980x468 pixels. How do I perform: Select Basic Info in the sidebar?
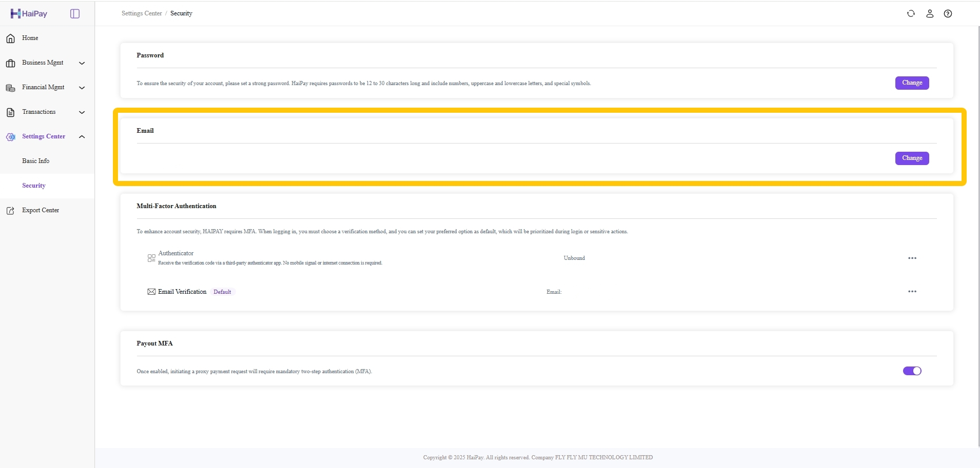pos(35,160)
